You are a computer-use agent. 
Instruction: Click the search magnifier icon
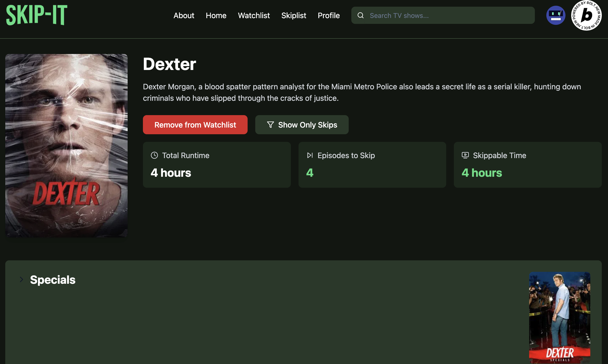pyautogui.click(x=360, y=16)
